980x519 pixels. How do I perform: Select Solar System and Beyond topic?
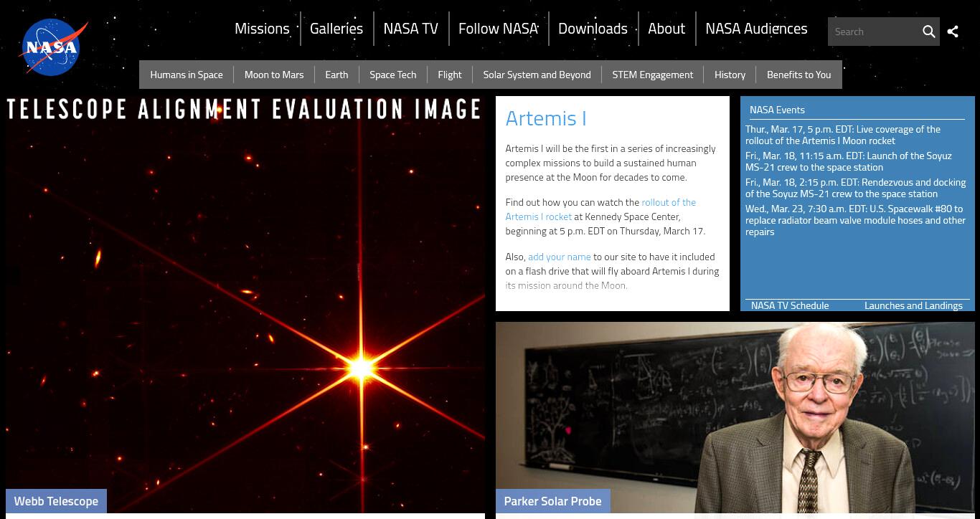pyautogui.click(x=537, y=75)
